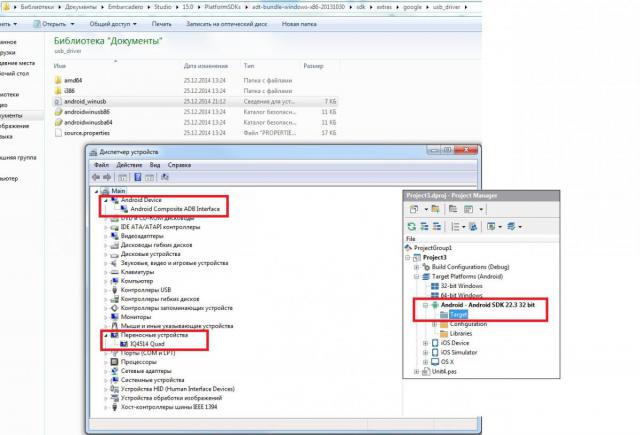640x435 pixels.
Task: Click the amd64 folder icon
Action: coord(58,80)
